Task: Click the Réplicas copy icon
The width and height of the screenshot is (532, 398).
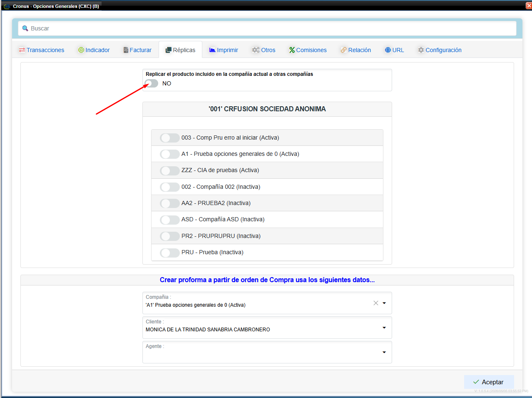Action: (x=169, y=50)
